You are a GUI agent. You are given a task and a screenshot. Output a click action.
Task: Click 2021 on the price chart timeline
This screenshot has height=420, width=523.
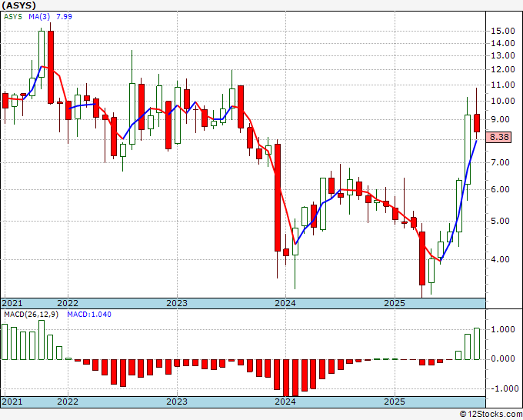coord(12,304)
